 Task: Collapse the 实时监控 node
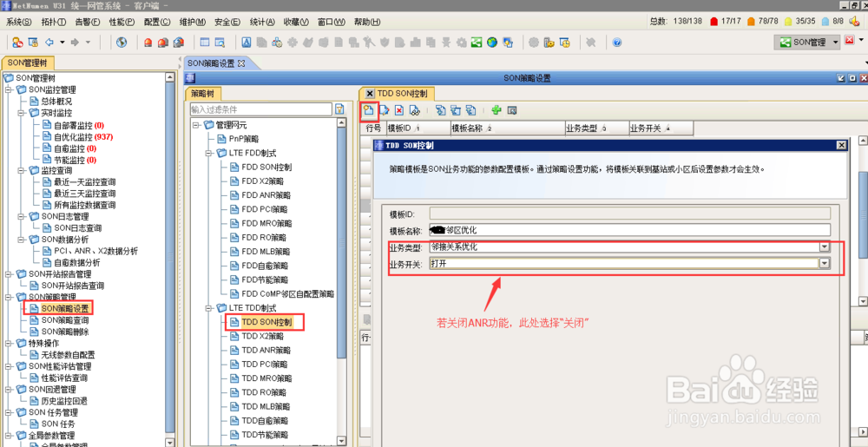21,113
